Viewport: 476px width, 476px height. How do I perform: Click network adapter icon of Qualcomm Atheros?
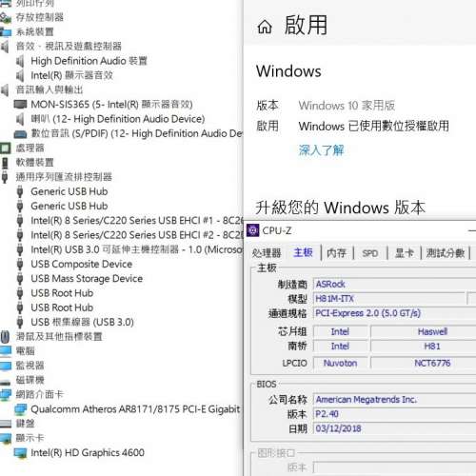click(21, 409)
